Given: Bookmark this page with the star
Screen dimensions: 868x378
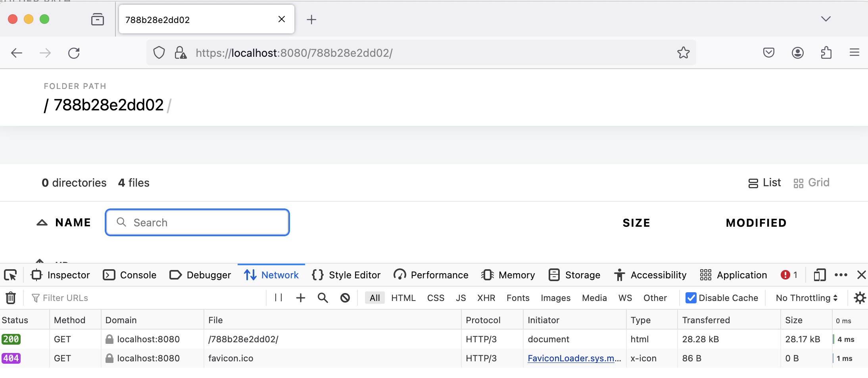Looking at the screenshot, I should pos(683,53).
